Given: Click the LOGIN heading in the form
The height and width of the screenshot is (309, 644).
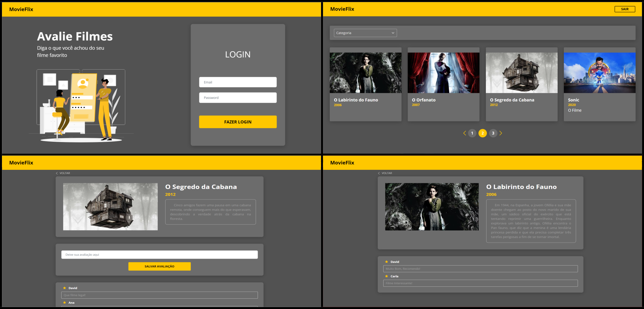Looking at the screenshot, I should (238, 54).
